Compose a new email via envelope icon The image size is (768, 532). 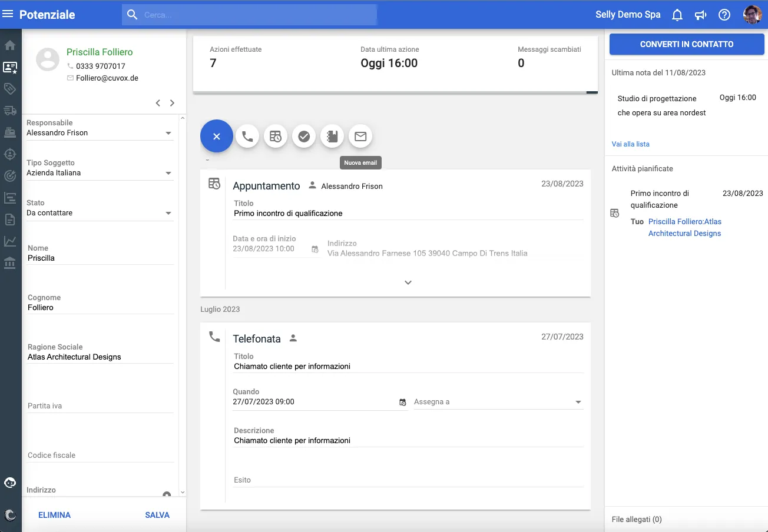click(x=360, y=136)
